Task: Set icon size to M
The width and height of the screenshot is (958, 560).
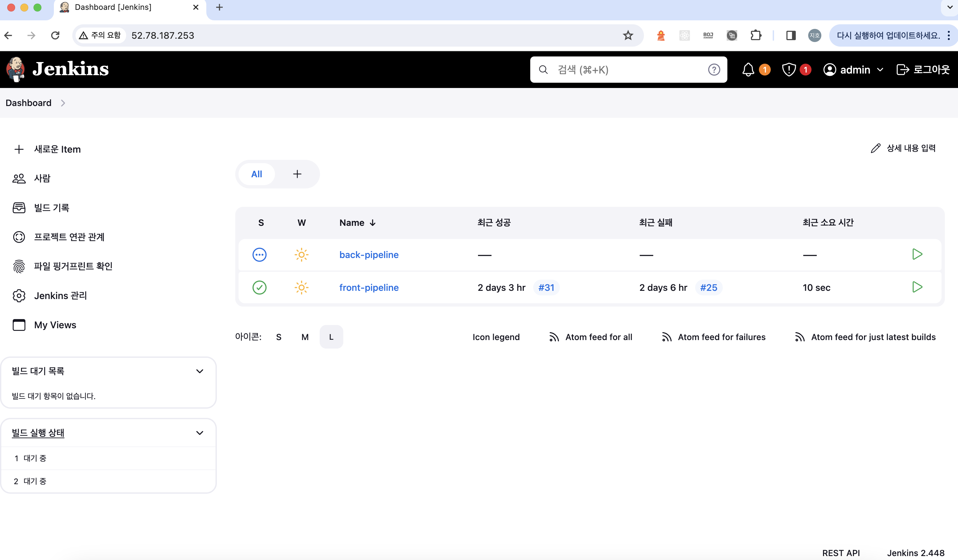Action: tap(305, 337)
